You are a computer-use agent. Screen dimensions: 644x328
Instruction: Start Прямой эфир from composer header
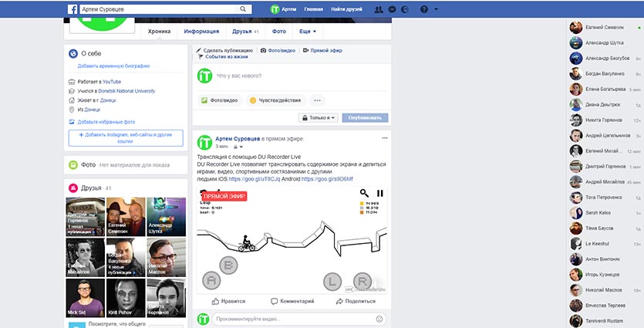(x=322, y=50)
